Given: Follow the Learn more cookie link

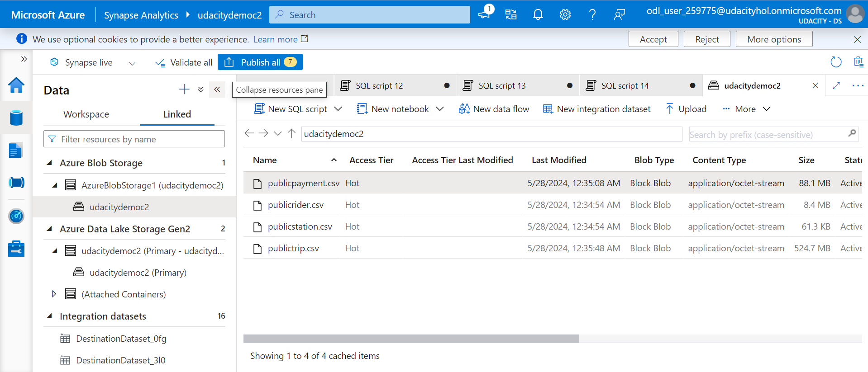Looking at the screenshot, I should (x=281, y=39).
